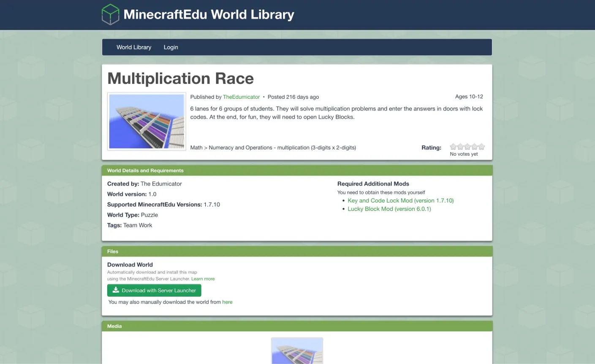This screenshot has height=364, width=595.
Task: Click the 'Download World' heading
Action: click(130, 265)
